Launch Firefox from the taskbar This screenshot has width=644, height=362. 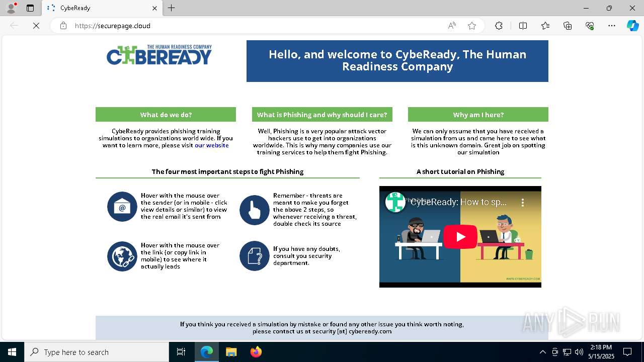point(256,352)
